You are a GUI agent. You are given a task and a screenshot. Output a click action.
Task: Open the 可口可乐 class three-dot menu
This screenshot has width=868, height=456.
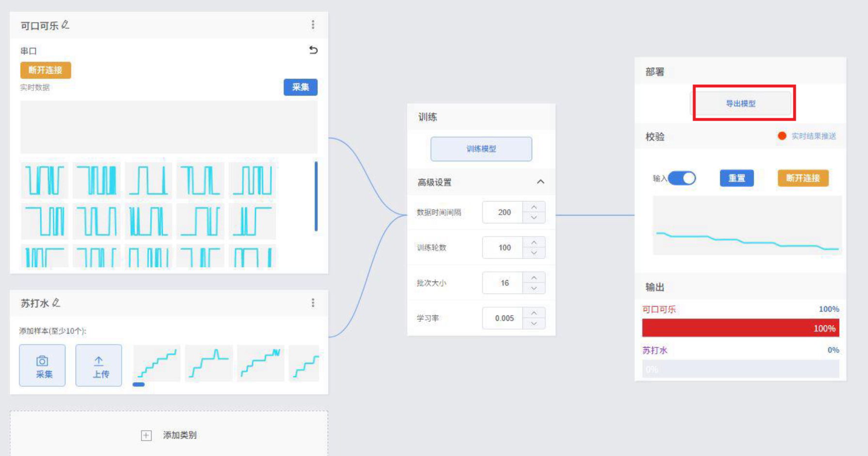tap(313, 25)
